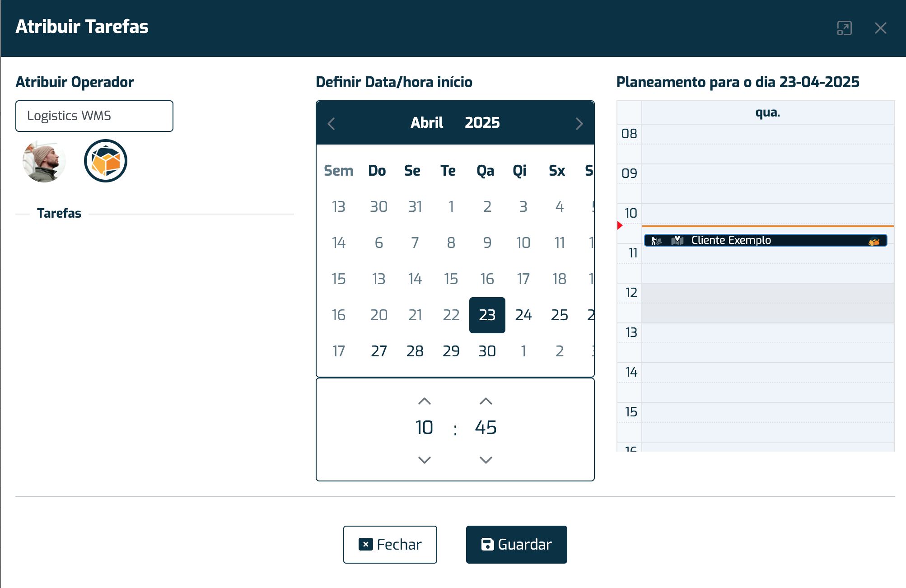Click the red current-time marker arrow

click(620, 225)
